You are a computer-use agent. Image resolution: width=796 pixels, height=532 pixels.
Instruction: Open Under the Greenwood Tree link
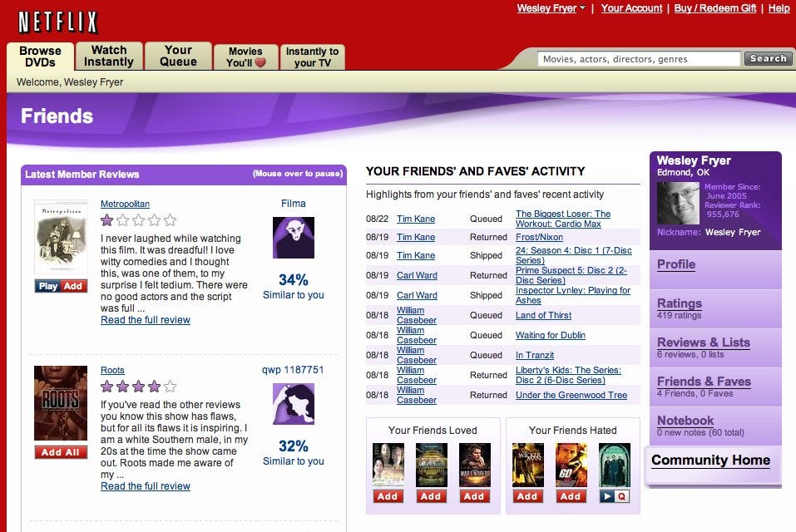click(x=571, y=395)
